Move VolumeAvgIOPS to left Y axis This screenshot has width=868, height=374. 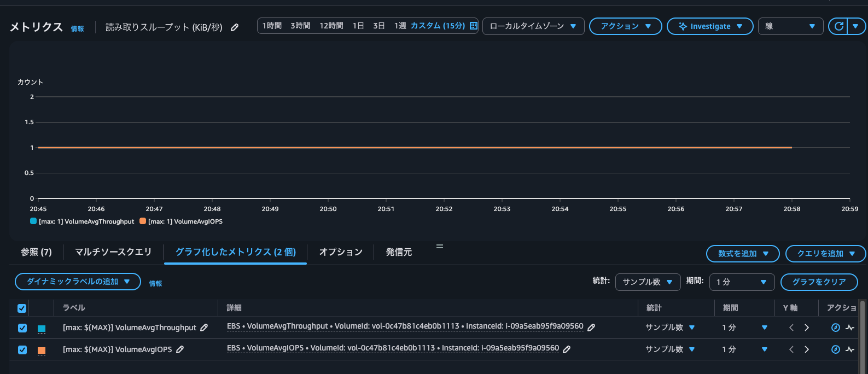click(x=791, y=349)
